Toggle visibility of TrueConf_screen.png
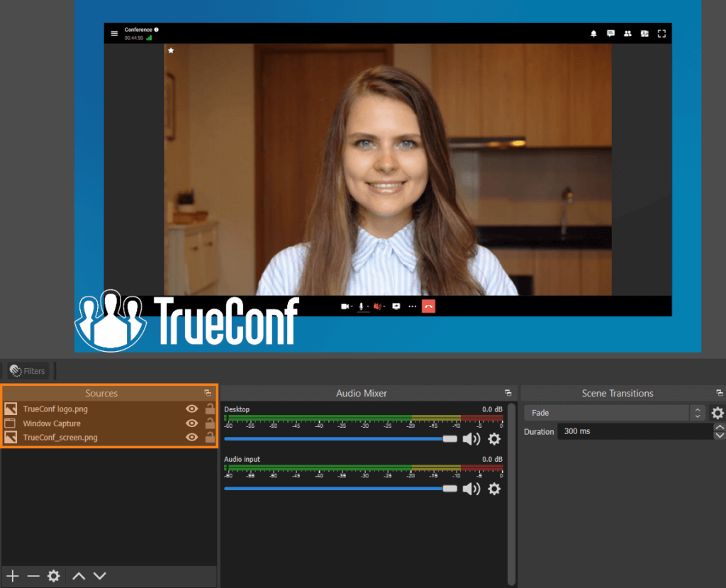This screenshot has width=726, height=588. pos(191,437)
